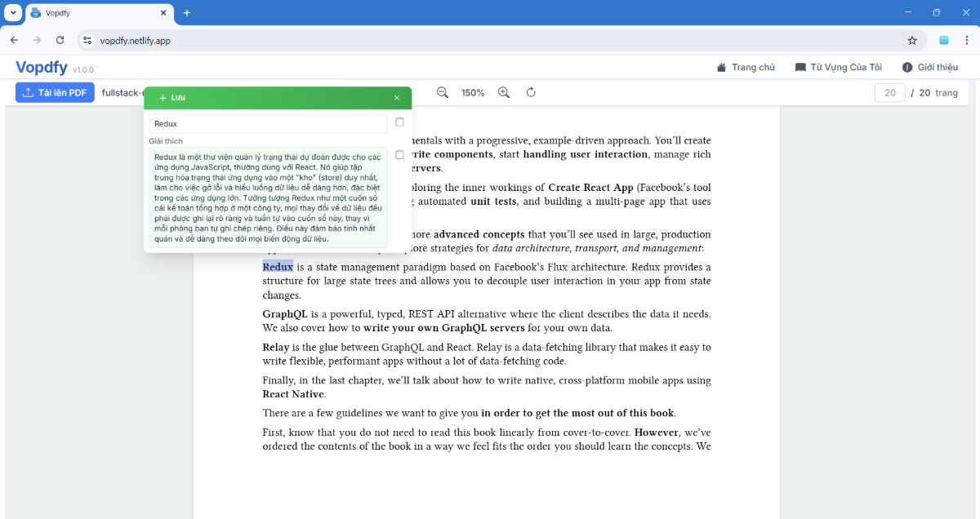Click the Tải lên PDF button

[54, 92]
